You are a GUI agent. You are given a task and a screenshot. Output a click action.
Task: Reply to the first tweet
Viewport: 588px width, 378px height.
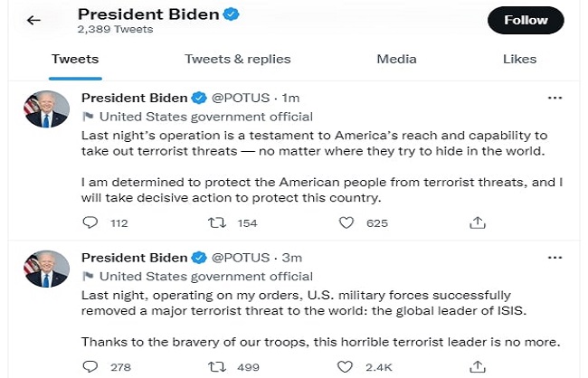click(x=90, y=222)
